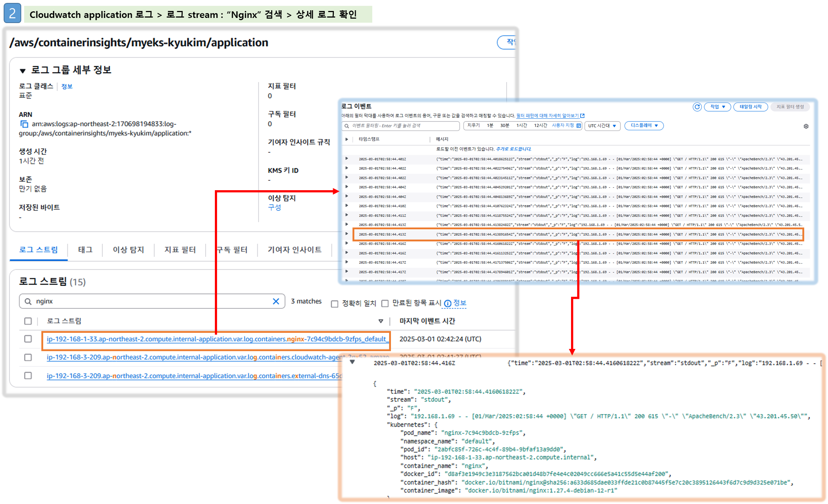Select the 1분 time range
The height and width of the screenshot is (504, 828).
(x=490, y=125)
